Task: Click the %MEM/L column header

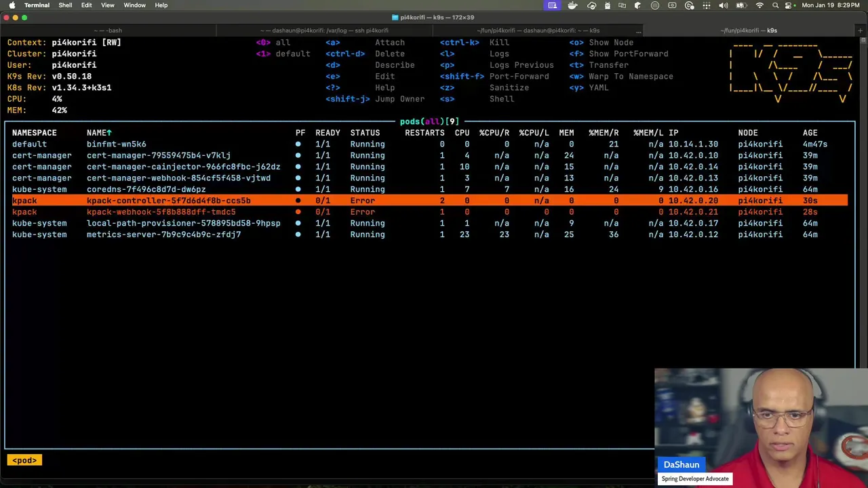Action: [x=648, y=133]
